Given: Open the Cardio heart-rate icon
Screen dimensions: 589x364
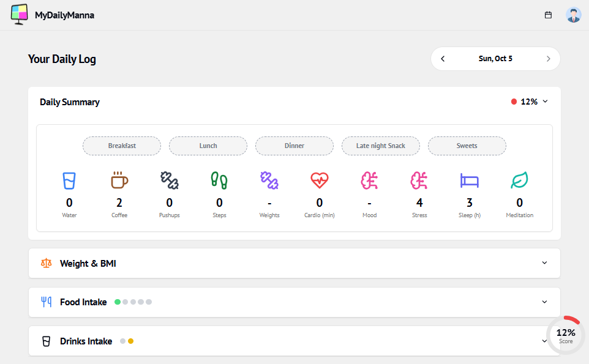Looking at the screenshot, I should 320,180.
